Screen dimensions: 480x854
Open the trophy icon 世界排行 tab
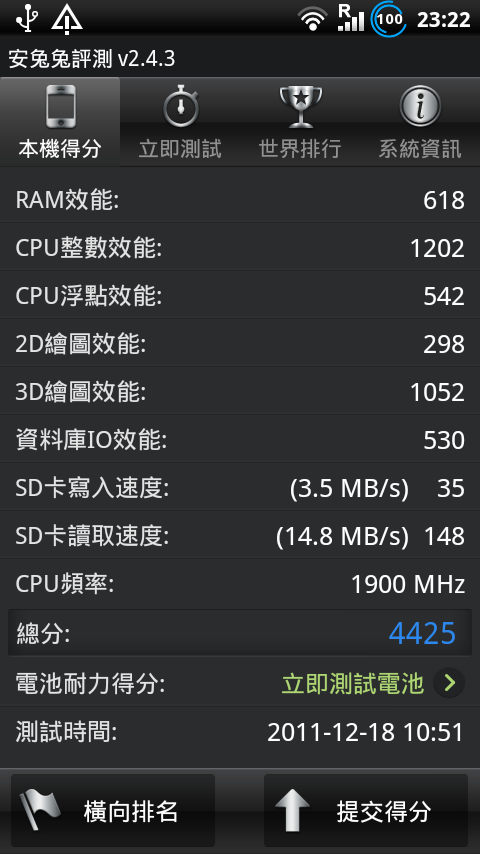point(300,122)
